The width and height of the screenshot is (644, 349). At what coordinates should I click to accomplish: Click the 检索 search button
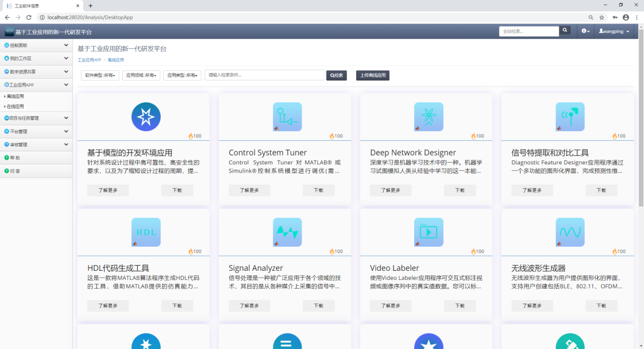[x=337, y=75]
